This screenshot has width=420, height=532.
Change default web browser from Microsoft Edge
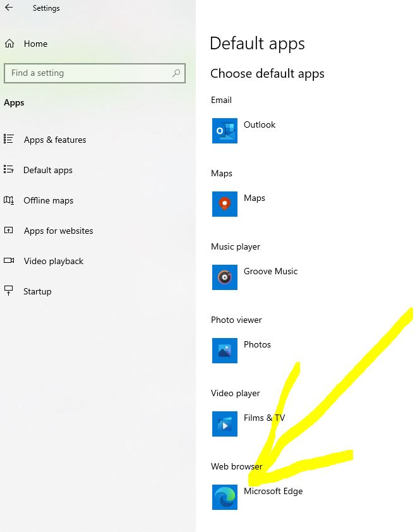(273, 492)
